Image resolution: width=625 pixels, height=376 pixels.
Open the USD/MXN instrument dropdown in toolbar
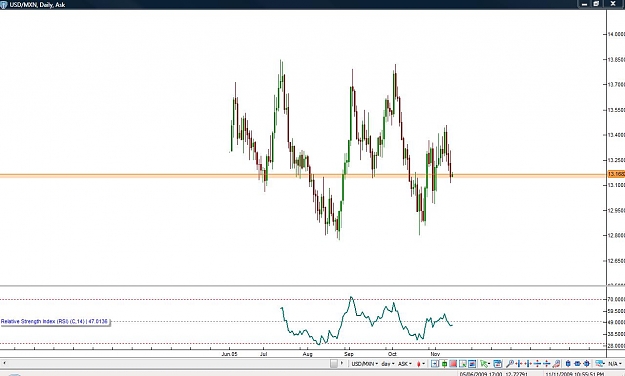[x=364, y=364]
